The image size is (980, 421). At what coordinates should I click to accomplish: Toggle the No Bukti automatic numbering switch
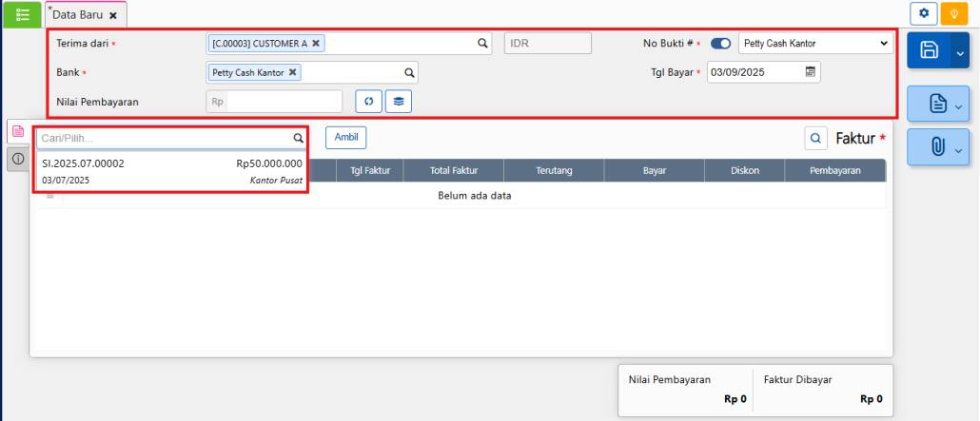point(721,44)
